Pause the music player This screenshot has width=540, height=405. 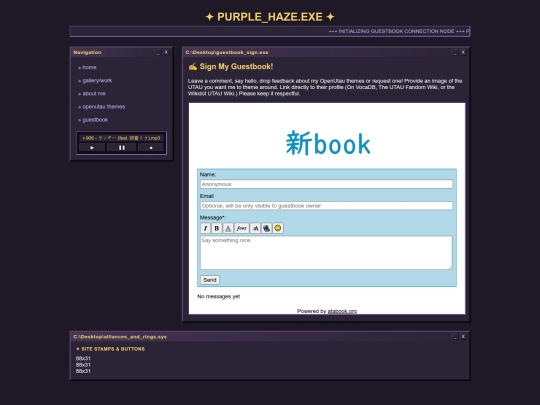(x=122, y=148)
